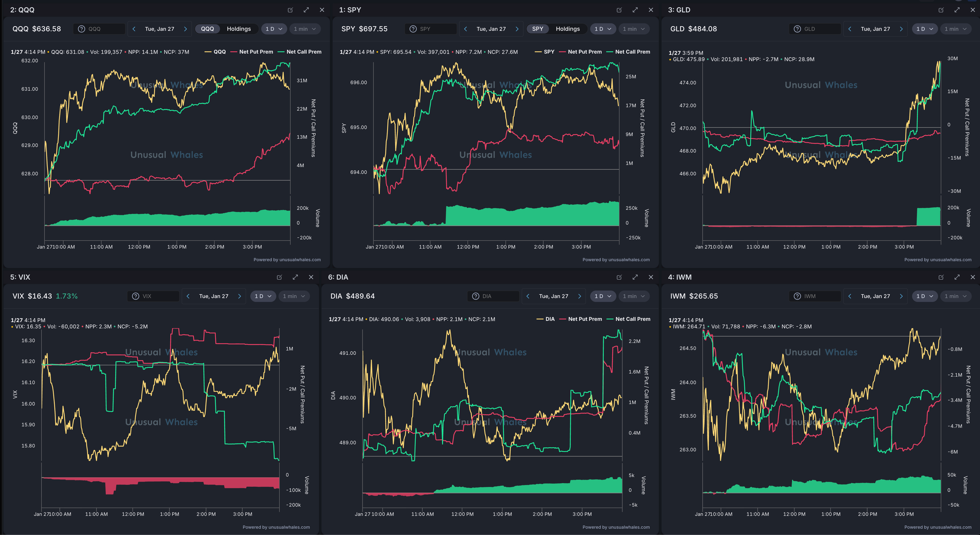The width and height of the screenshot is (980, 535).
Task: Toggle Net Call Prem series in SPY legend
Action: click(x=632, y=52)
